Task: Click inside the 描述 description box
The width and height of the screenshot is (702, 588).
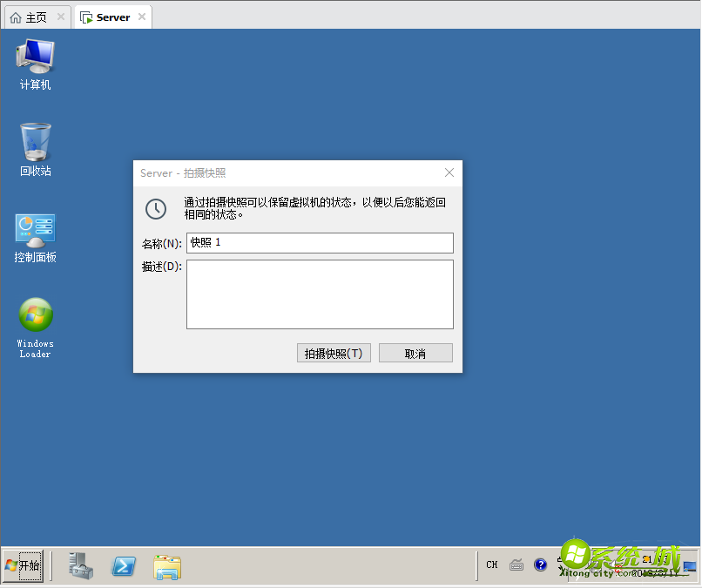Action: (x=320, y=294)
